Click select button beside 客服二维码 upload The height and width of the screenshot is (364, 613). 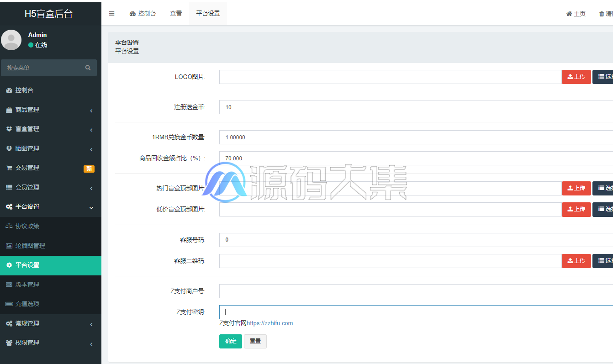[x=603, y=261]
